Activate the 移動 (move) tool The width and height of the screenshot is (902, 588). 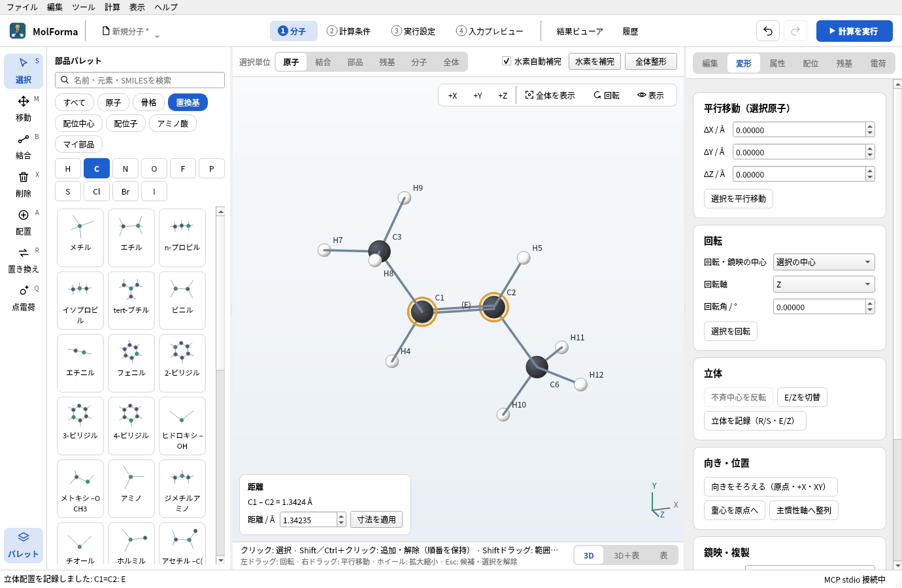pyautogui.click(x=24, y=108)
